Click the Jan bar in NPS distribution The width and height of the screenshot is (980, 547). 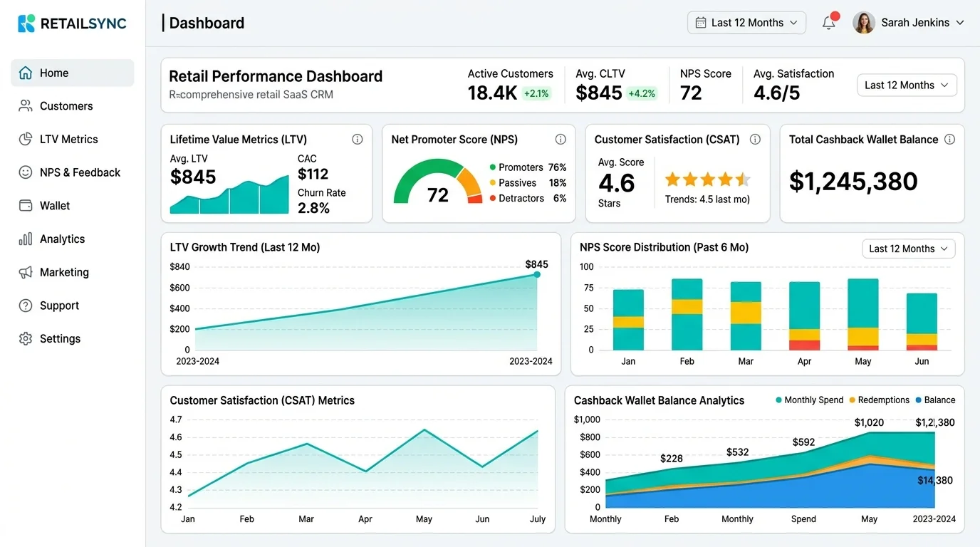coord(628,320)
